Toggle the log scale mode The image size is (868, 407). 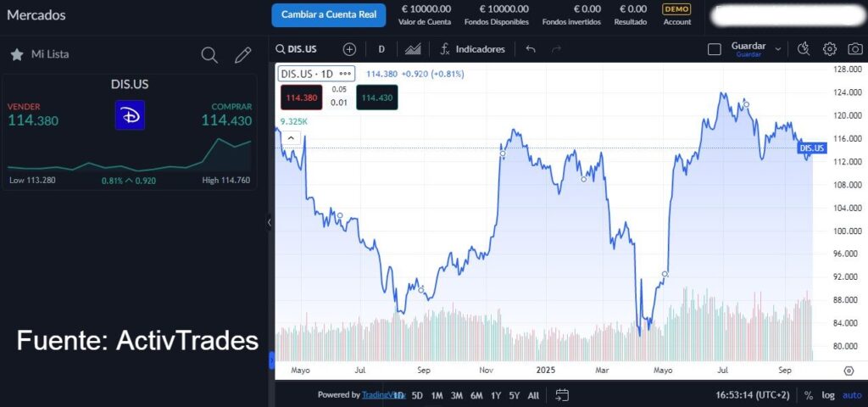point(828,395)
